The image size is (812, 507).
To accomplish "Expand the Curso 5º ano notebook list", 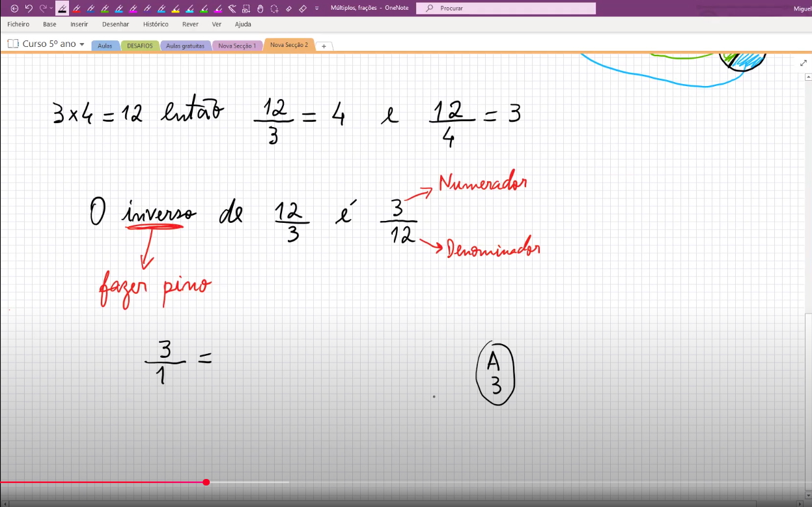I will [x=82, y=44].
